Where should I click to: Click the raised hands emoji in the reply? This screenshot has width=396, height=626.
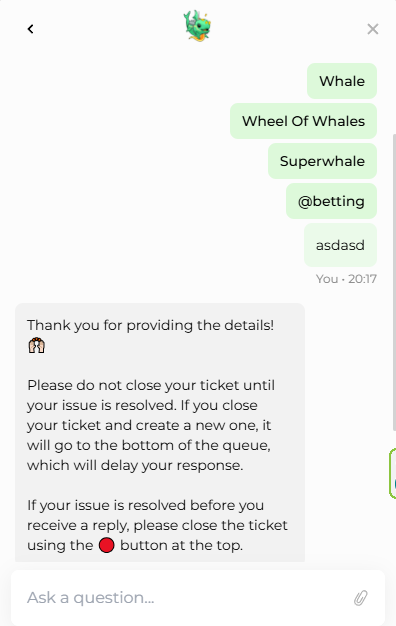[36, 345]
